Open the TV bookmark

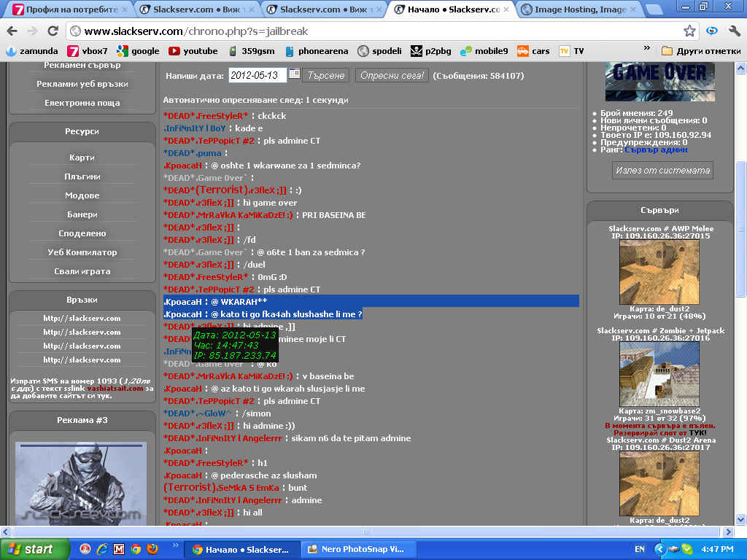[571, 51]
